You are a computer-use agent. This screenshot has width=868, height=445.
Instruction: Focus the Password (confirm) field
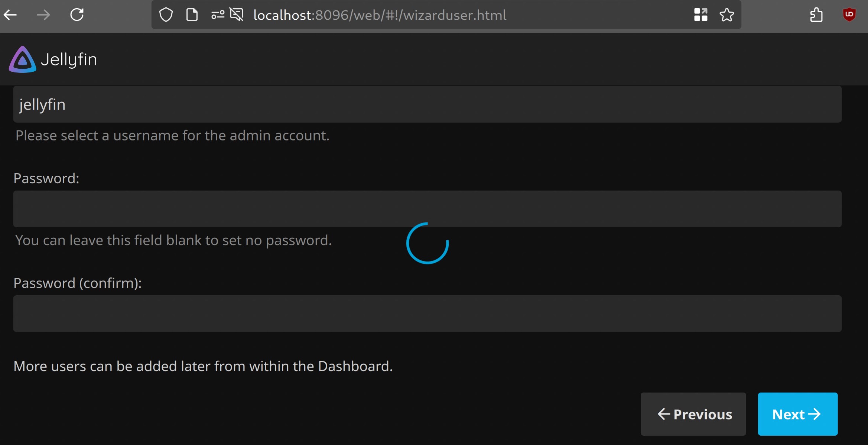(x=427, y=314)
